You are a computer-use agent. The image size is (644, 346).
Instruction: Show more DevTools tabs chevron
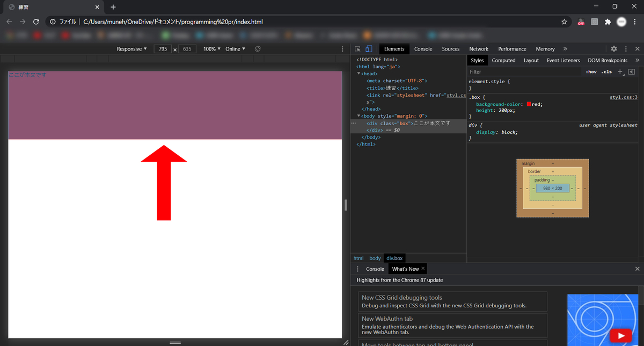click(565, 49)
